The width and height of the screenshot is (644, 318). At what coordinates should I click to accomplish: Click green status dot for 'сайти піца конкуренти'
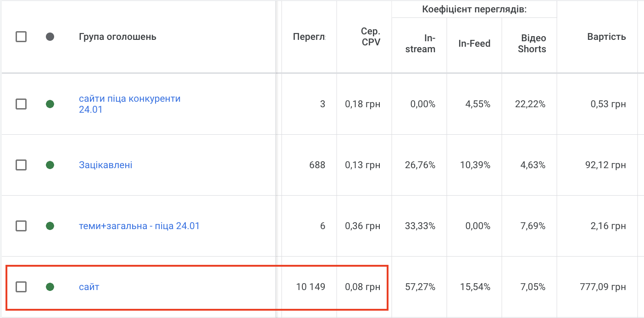pyautogui.click(x=50, y=104)
